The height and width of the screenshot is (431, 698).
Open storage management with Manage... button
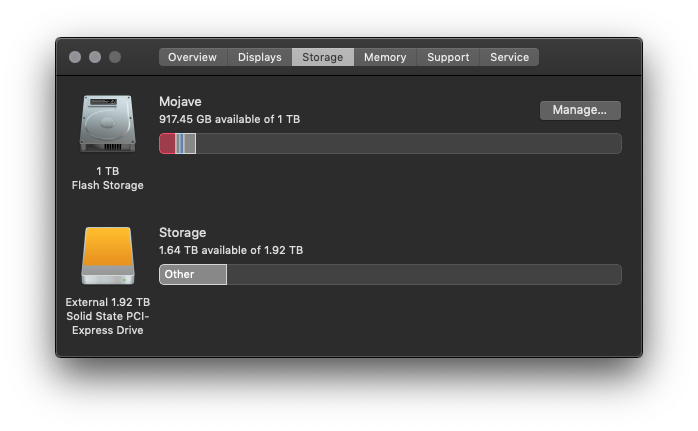pyautogui.click(x=580, y=110)
